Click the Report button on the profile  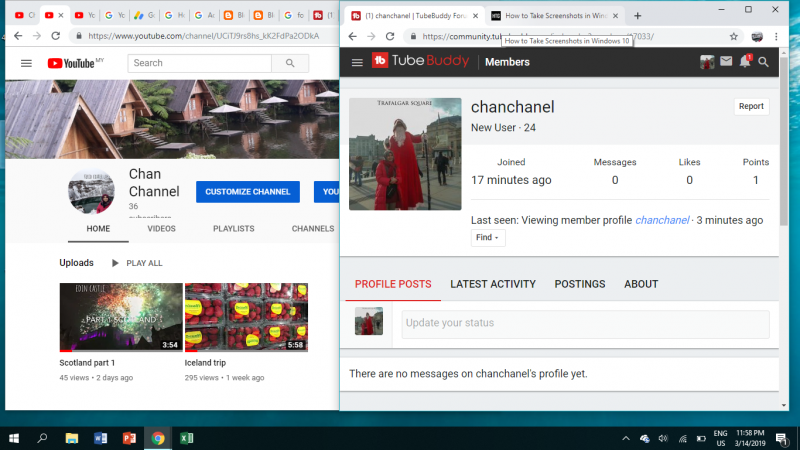pos(750,106)
